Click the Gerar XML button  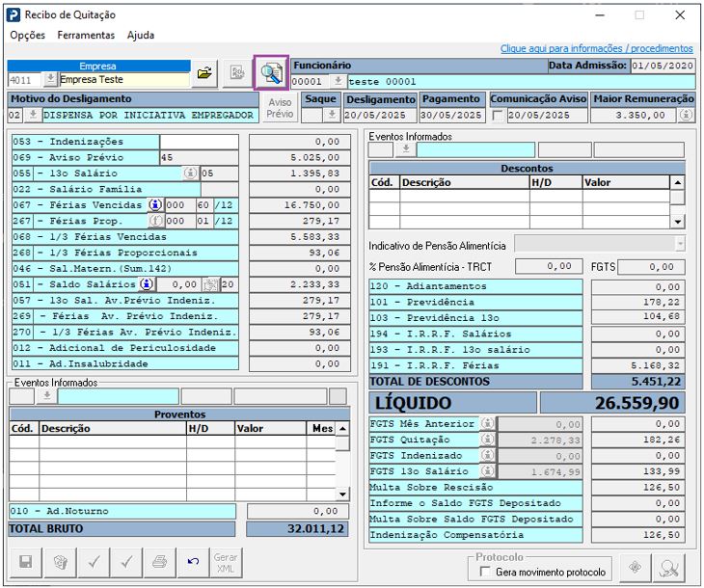226,562
